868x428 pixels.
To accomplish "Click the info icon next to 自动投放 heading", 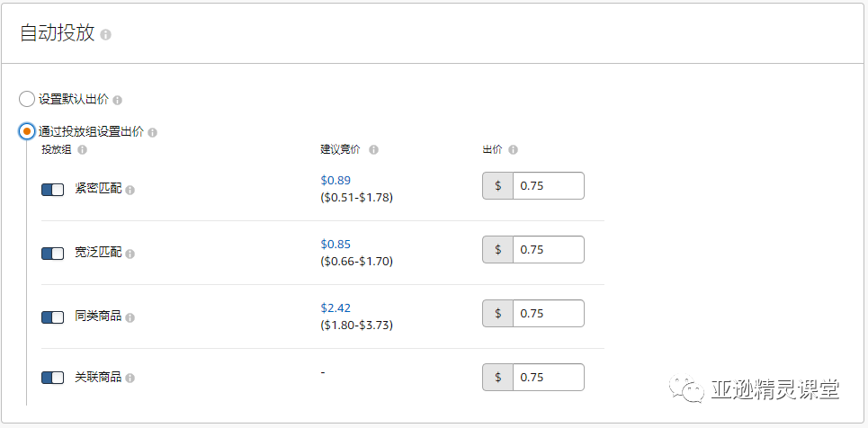I will [106, 35].
